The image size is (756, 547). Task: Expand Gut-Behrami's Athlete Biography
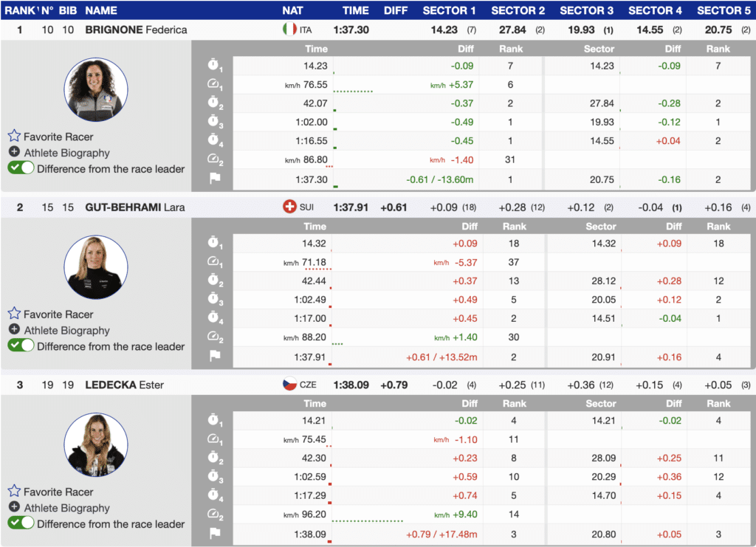click(x=14, y=330)
